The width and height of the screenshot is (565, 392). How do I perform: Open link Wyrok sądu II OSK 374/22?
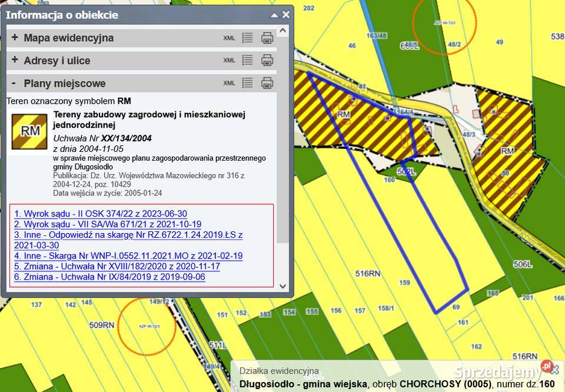(x=101, y=214)
